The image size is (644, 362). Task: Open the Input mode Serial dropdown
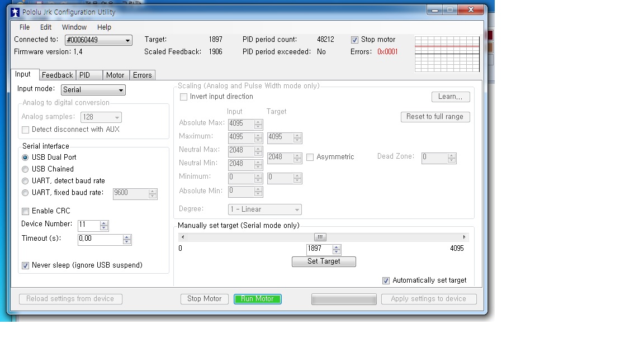pyautogui.click(x=93, y=90)
